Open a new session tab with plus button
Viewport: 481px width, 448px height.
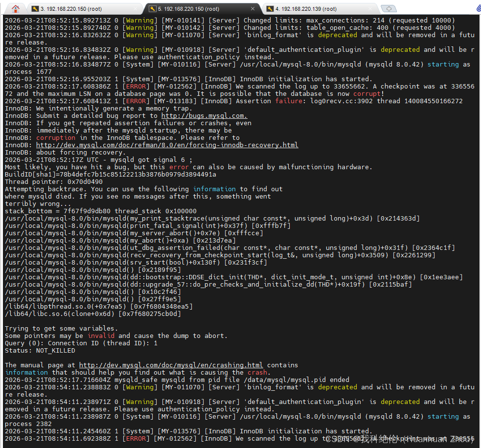tap(389, 9)
